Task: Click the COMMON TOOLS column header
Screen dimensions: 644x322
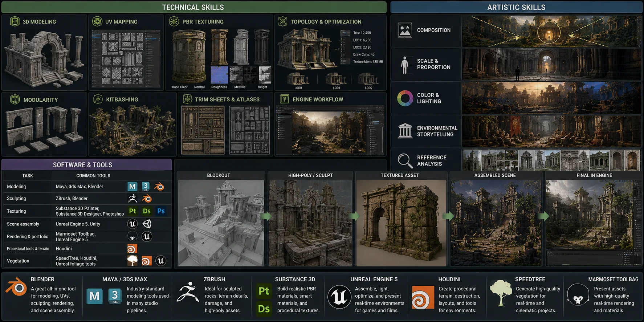Action: (93, 176)
